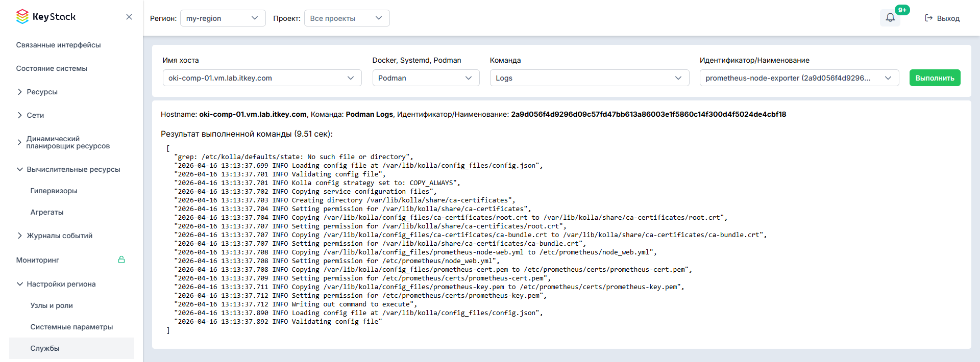Click the hostname oki-comp-01.vm.lab.itkey.com in result header
This screenshot has height=362, width=980.
pos(253,114)
